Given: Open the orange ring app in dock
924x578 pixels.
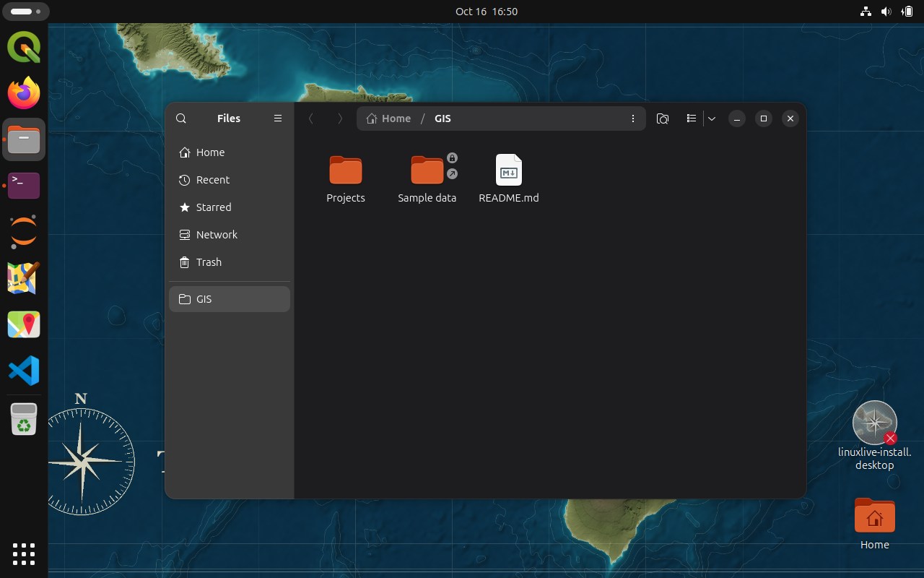Looking at the screenshot, I should pyautogui.click(x=24, y=232).
